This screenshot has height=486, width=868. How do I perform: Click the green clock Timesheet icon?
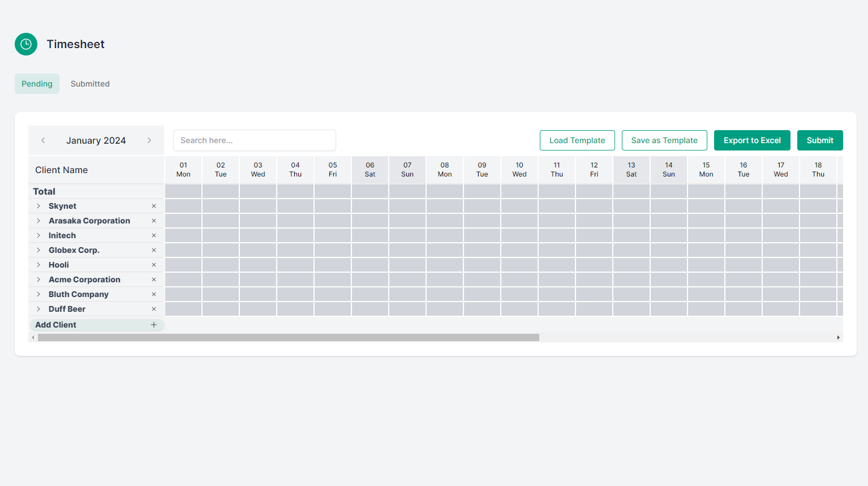pos(26,44)
